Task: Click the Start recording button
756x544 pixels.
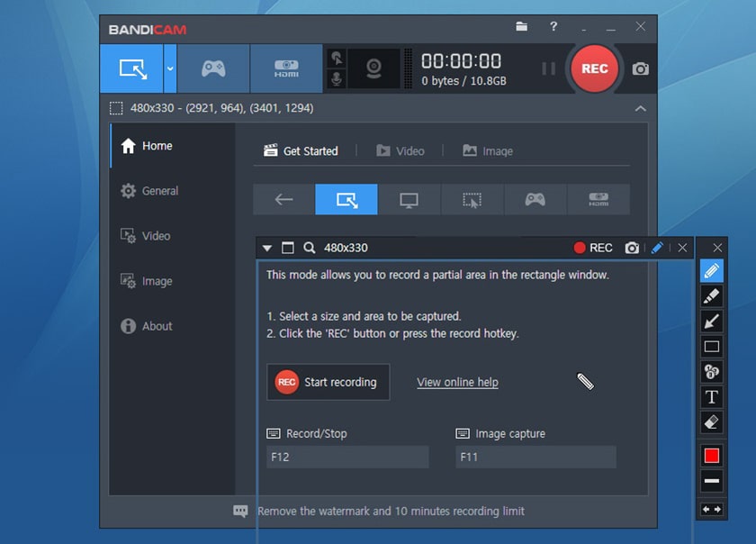Action: click(x=328, y=382)
